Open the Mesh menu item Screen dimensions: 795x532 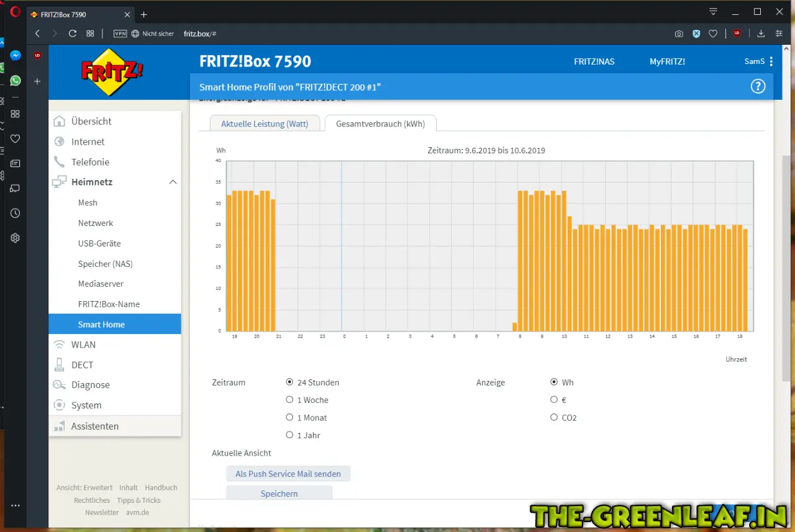coord(88,202)
